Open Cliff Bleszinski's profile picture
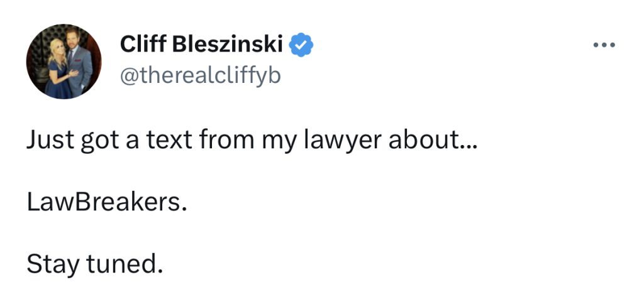 pyautogui.click(x=64, y=62)
